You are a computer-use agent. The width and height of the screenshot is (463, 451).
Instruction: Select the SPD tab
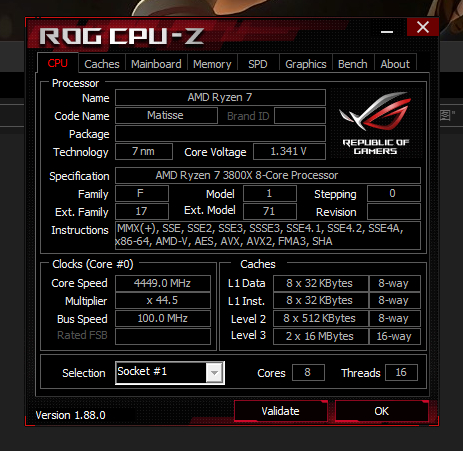[x=258, y=64]
